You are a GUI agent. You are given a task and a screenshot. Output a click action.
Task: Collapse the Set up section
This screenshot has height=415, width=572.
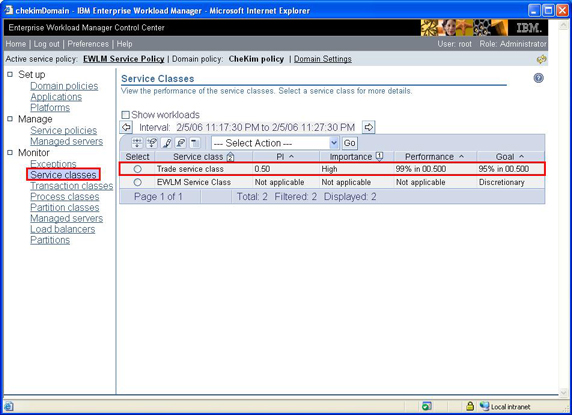10,74
